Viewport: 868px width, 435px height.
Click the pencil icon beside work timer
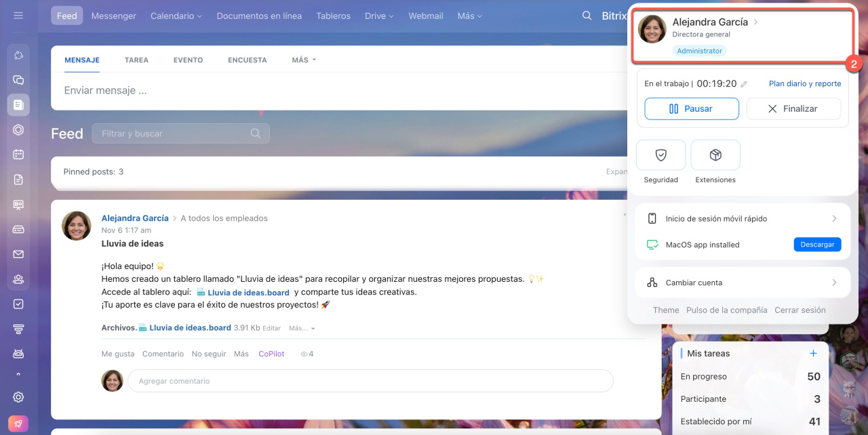tap(744, 84)
